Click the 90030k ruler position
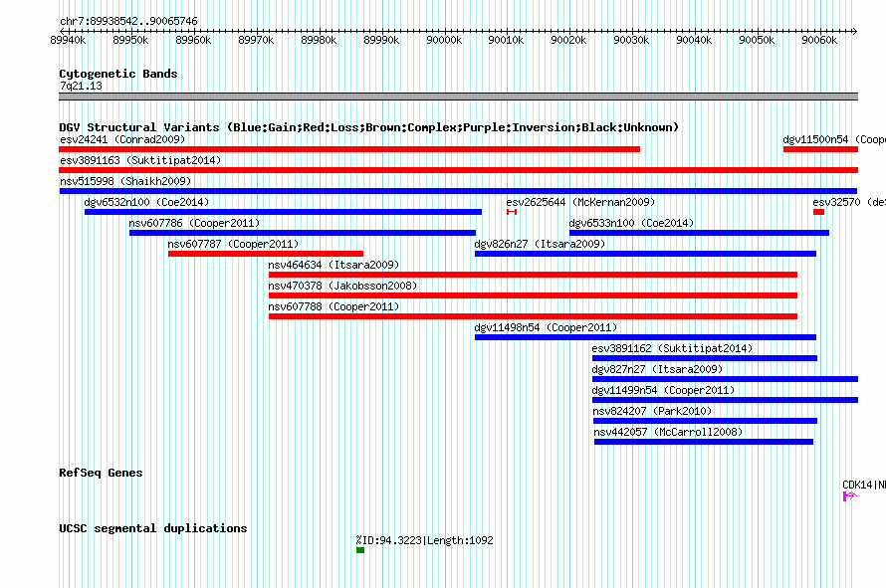Screen dimensions: 886x588 (x=631, y=40)
